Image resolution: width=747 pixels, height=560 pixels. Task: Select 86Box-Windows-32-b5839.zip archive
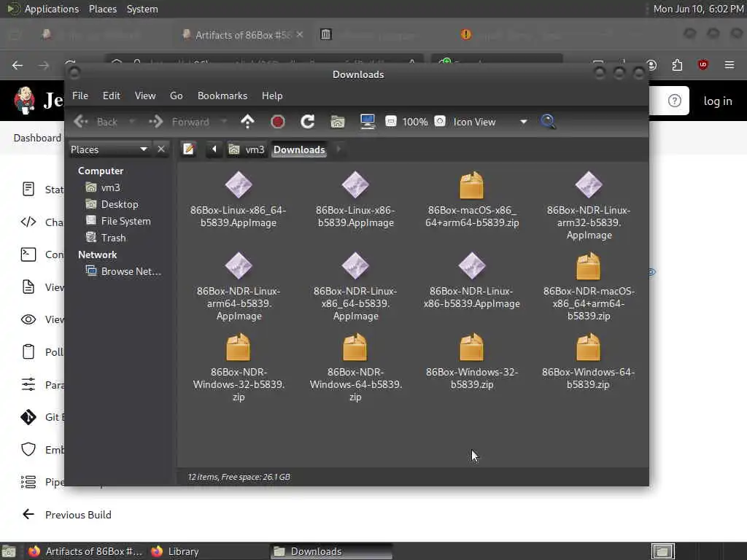point(472,361)
